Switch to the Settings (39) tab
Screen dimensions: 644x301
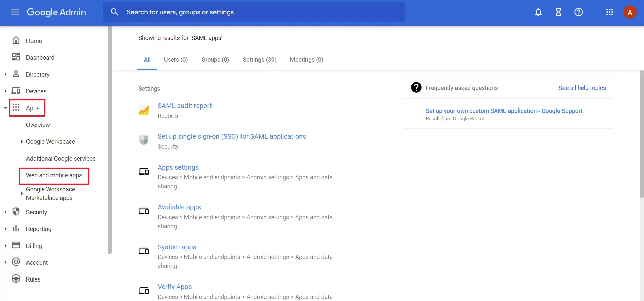coord(259,60)
